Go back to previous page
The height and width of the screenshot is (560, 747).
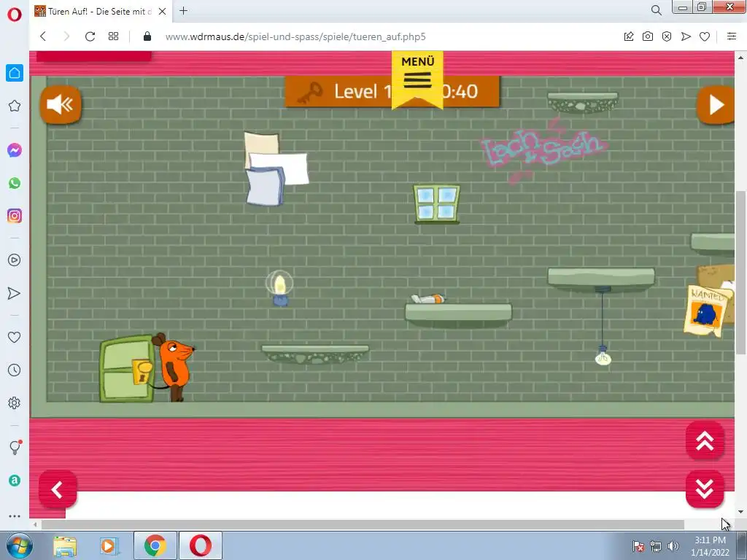43,36
